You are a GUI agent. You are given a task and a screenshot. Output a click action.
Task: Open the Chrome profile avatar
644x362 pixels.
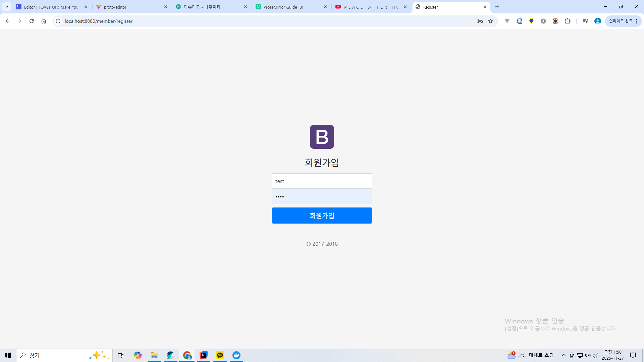[597, 21]
